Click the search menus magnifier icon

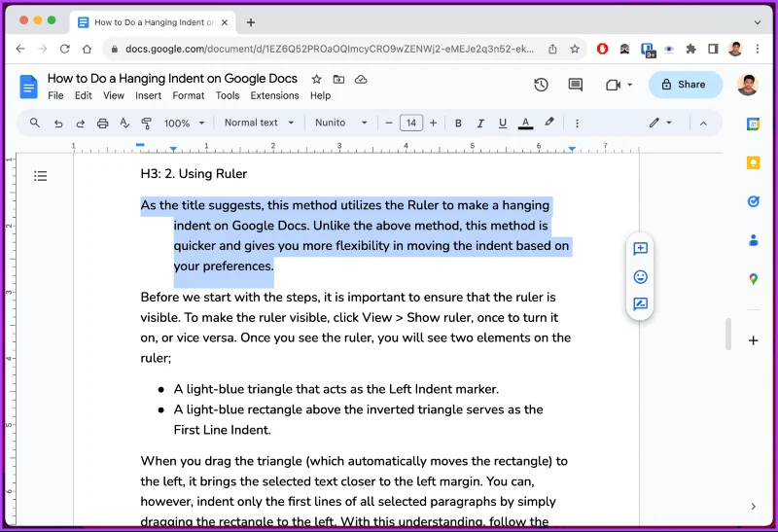(34, 123)
